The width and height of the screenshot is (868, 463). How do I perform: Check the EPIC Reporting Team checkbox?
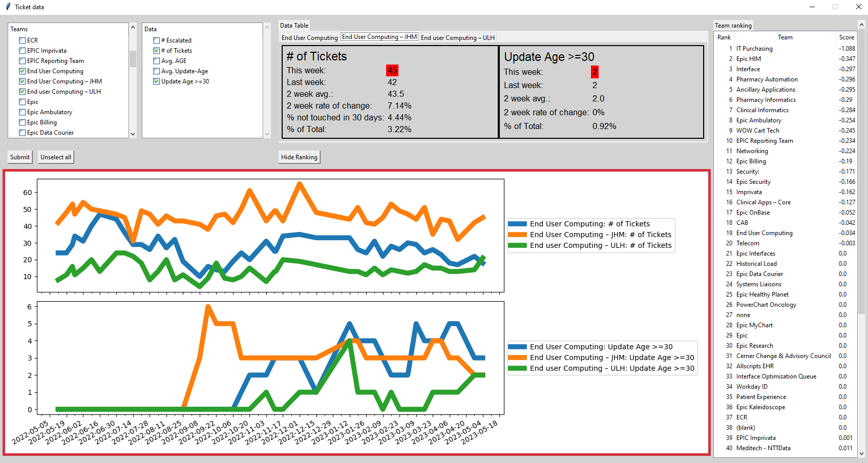[22, 61]
